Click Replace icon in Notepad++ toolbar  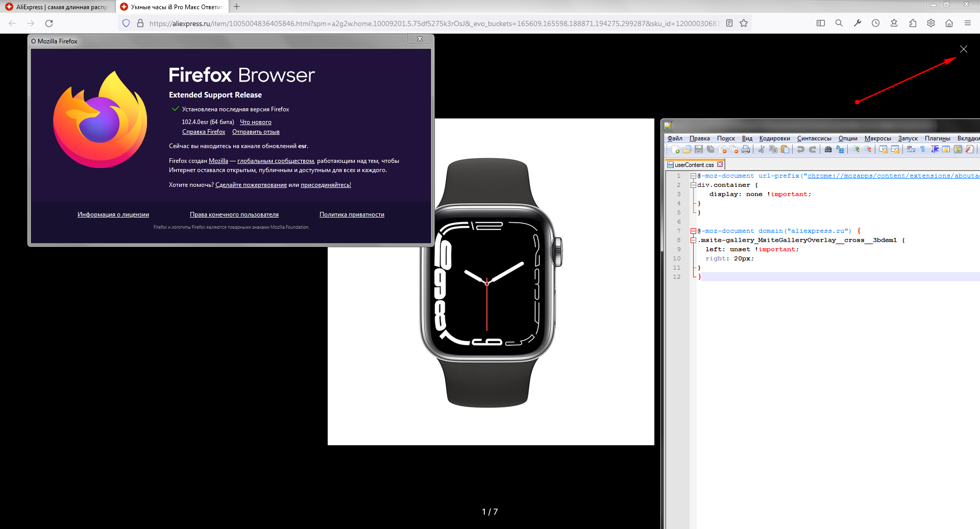click(840, 149)
